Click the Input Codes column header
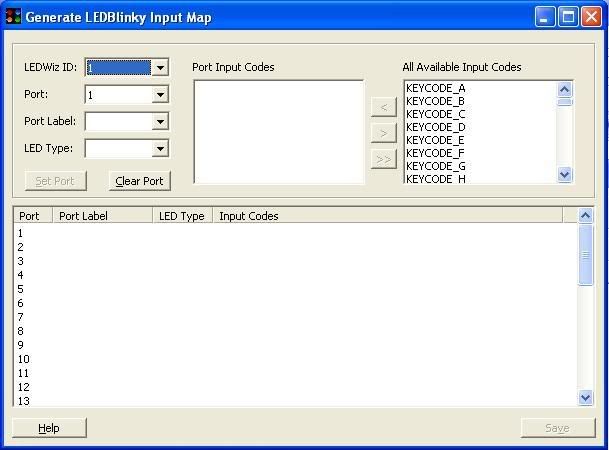This screenshot has height=450, width=609. (387, 216)
